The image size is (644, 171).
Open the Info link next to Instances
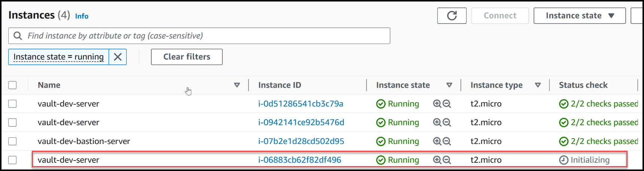click(82, 16)
